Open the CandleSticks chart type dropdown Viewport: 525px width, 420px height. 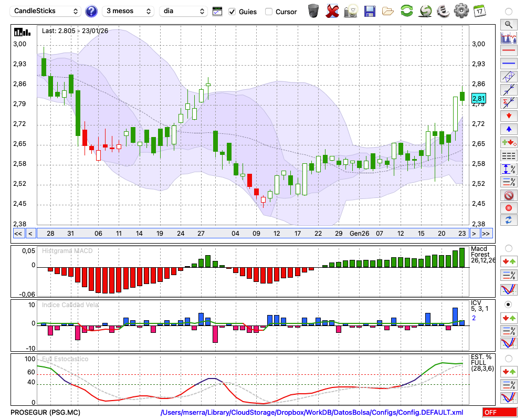pos(46,11)
